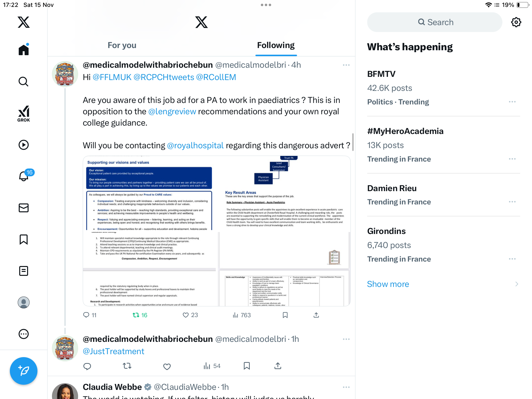532x399 pixels.
Task: Open the #MyHeroAcademia trending topic
Action: (x=405, y=131)
